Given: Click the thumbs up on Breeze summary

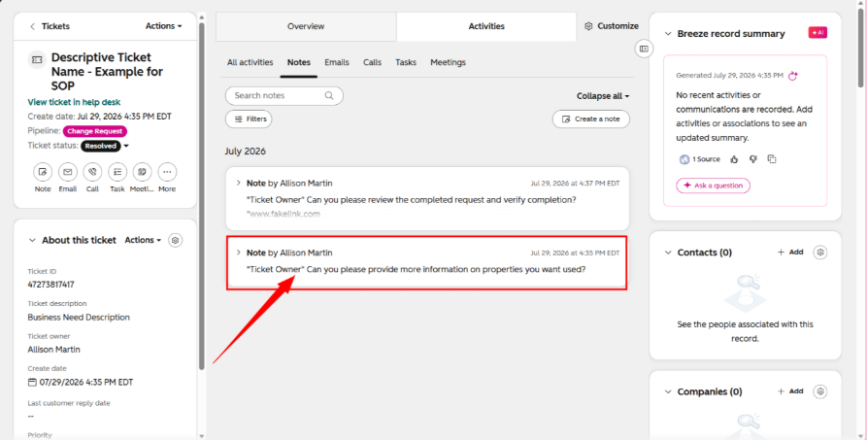Looking at the screenshot, I should [734, 159].
